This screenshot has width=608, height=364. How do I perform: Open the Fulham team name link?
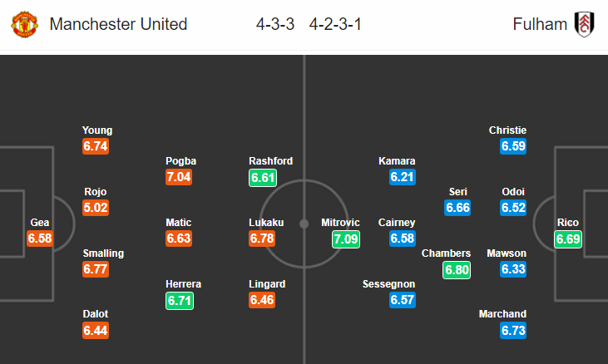(540, 24)
